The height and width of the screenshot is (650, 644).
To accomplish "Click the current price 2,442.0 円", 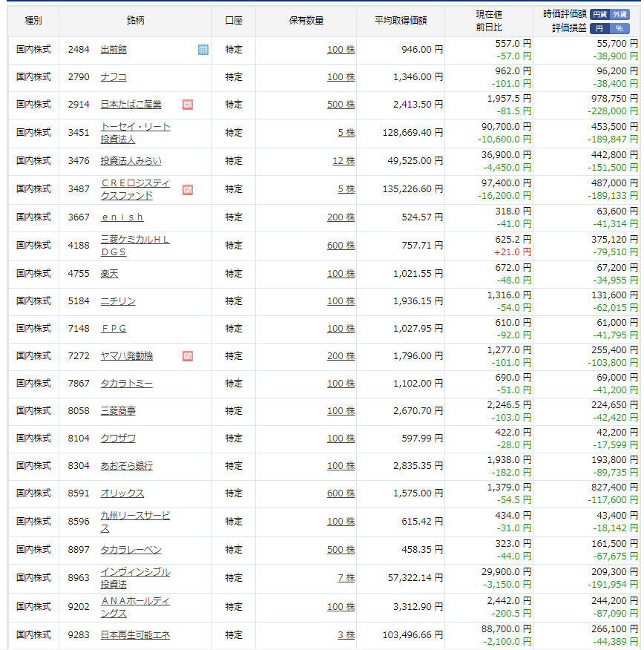I will point(509,601).
